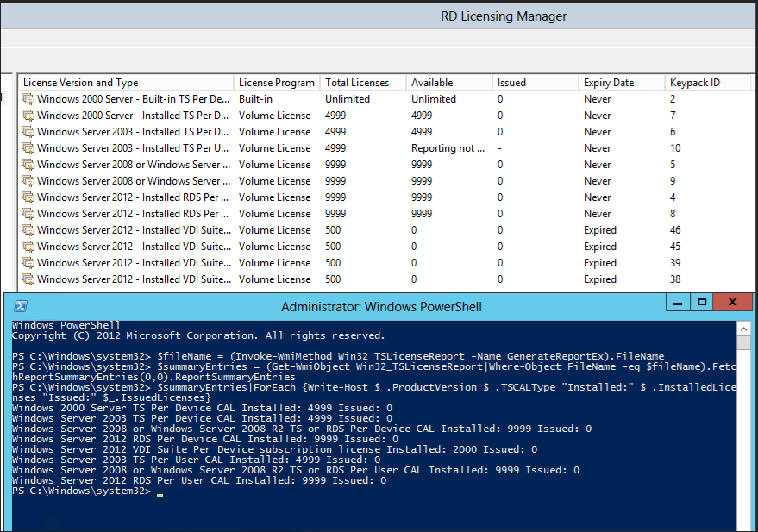Viewport: 758px width, 532px height.
Task: Select VDI Suite row with Keypack ID 46
Action: [385, 230]
